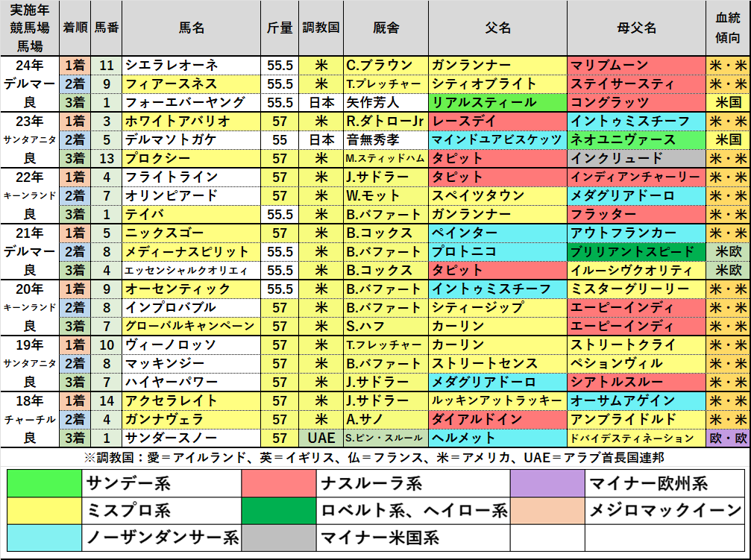Click the sire cell レースデイ
Screen dimensions: 751x560
click(497, 122)
